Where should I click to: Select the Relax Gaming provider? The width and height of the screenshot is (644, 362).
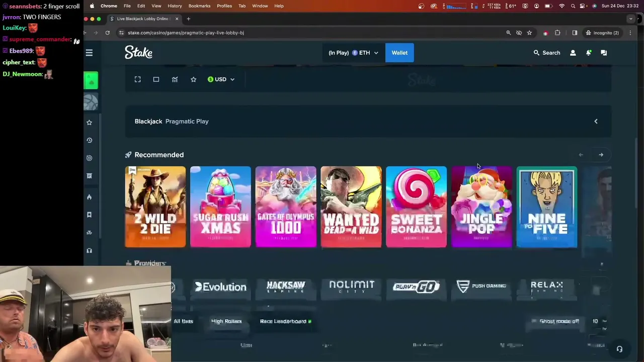[x=547, y=287]
